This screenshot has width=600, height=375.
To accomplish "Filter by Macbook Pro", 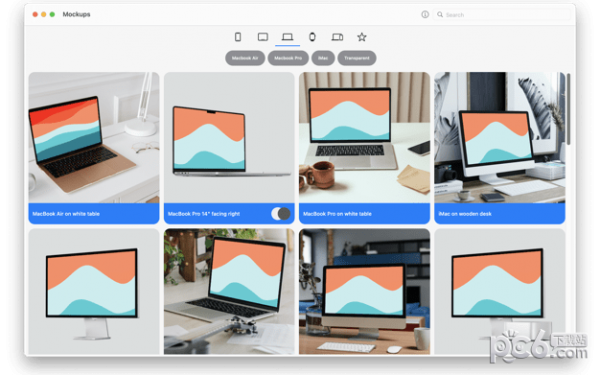I will click(288, 58).
